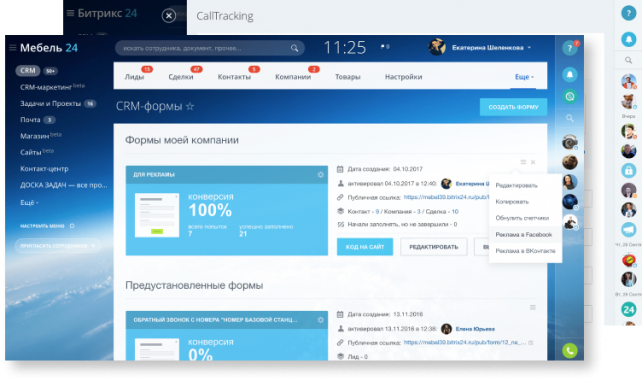Open hamburger menu on ОБРАТНЫЙ ЗВОНОК form row
The width and height of the screenshot is (642, 381).
(x=533, y=307)
